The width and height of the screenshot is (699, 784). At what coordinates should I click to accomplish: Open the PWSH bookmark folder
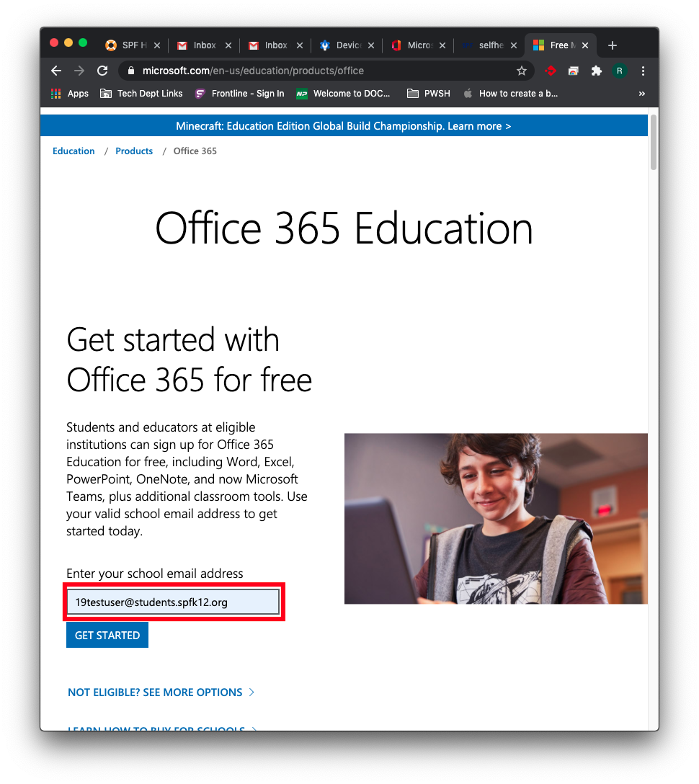[429, 93]
